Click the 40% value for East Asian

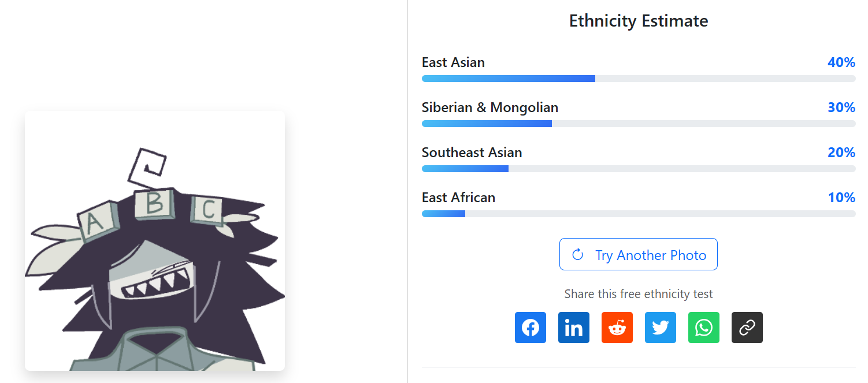[841, 62]
